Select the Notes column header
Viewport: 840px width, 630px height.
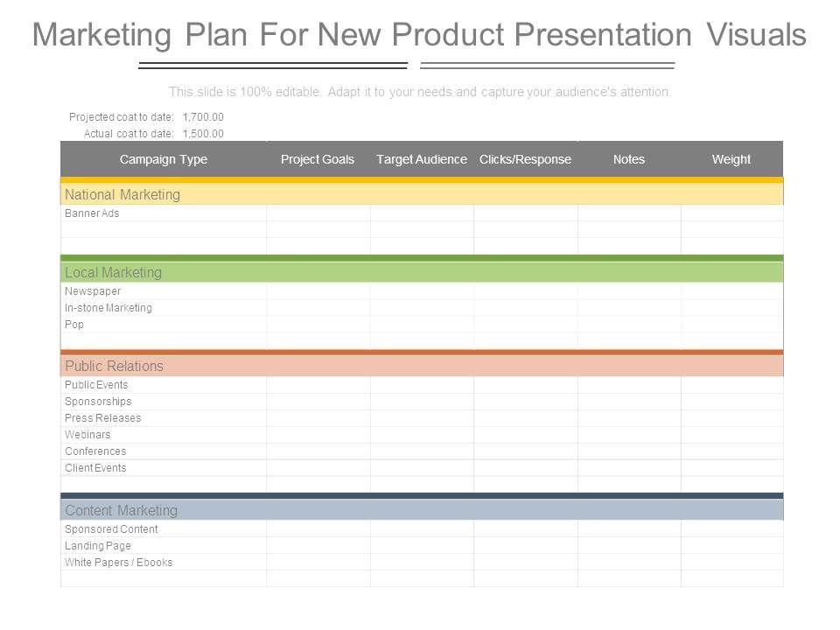click(x=628, y=159)
